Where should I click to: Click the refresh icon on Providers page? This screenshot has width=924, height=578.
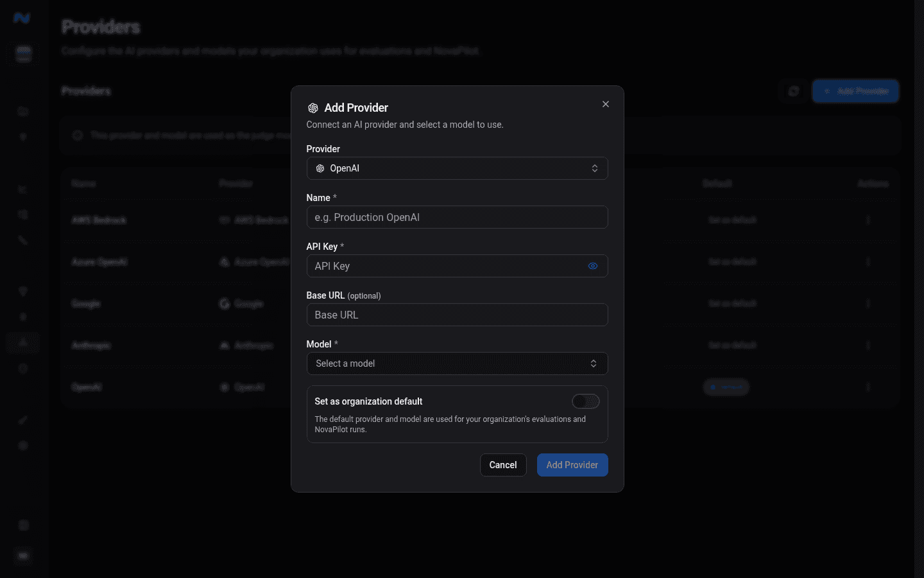(794, 91)
